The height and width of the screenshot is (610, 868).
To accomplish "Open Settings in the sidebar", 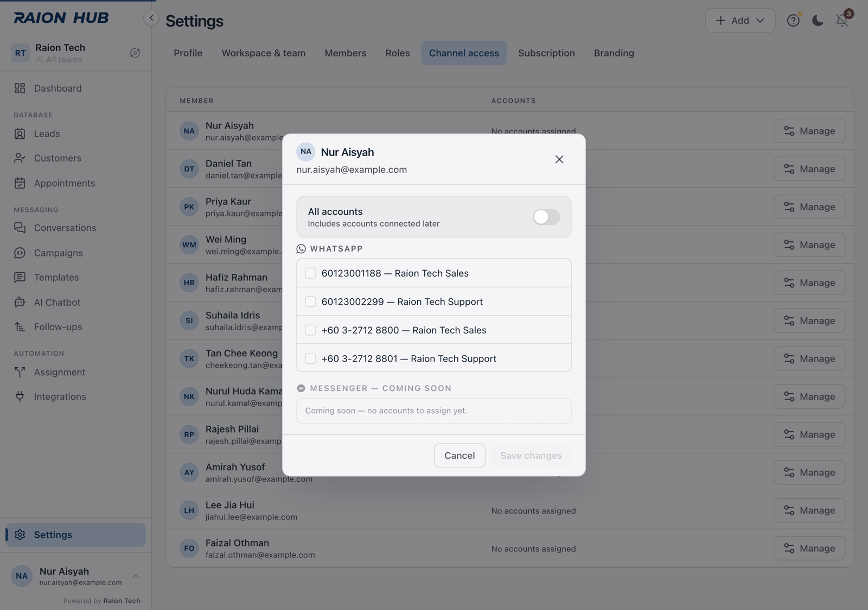I will click(x=75, y=535).
